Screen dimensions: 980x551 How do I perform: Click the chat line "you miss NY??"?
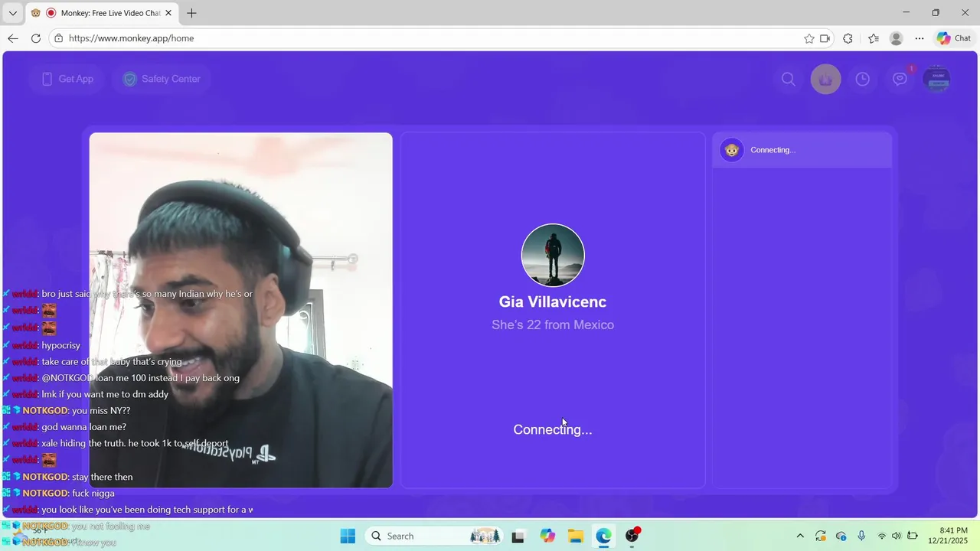coord(101,411)
